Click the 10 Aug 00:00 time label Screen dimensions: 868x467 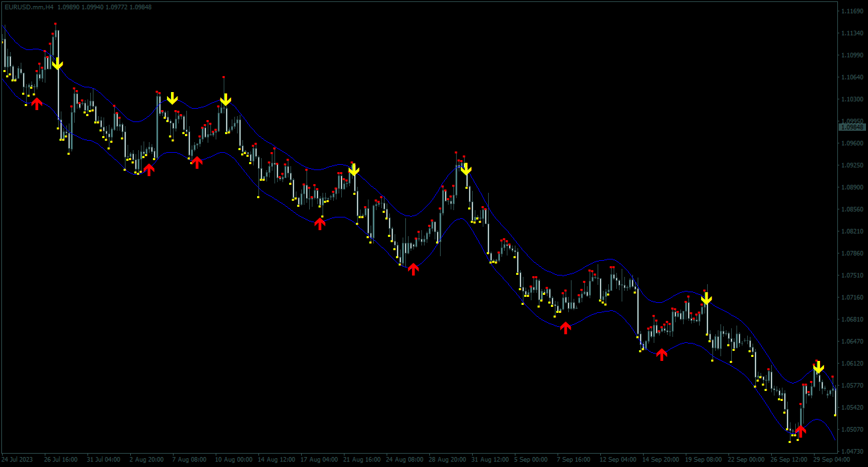click(x=233, y=460)
